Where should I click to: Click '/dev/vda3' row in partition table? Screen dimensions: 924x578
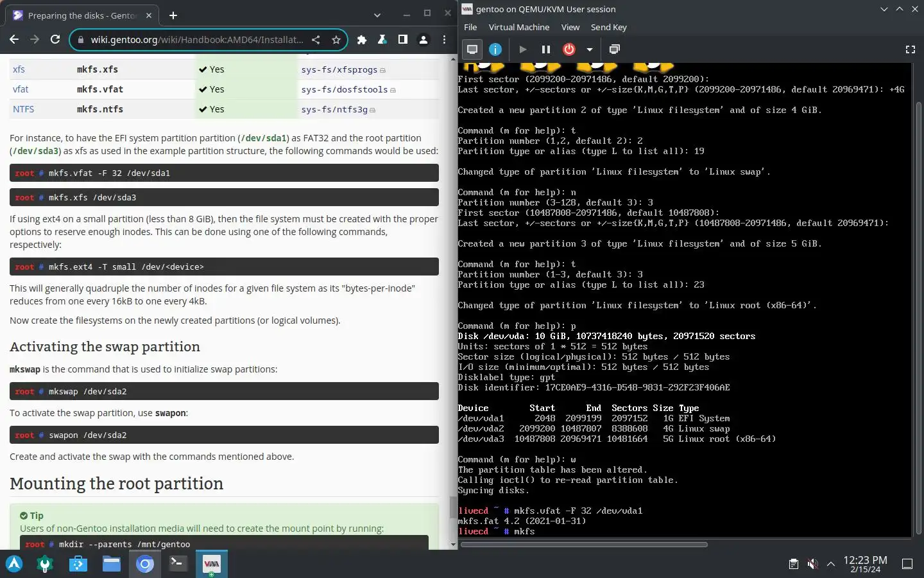point(617,439)
